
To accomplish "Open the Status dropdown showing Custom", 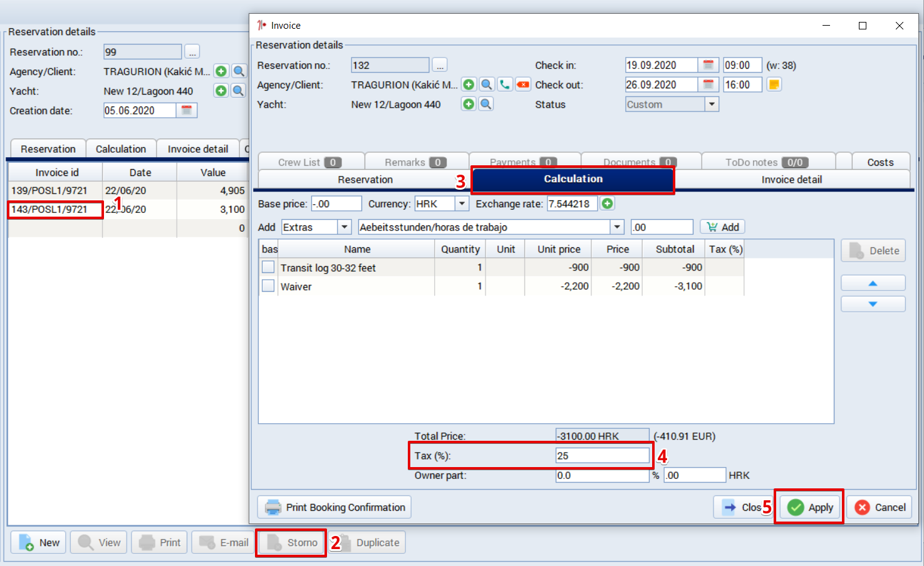I will [712, 105].
